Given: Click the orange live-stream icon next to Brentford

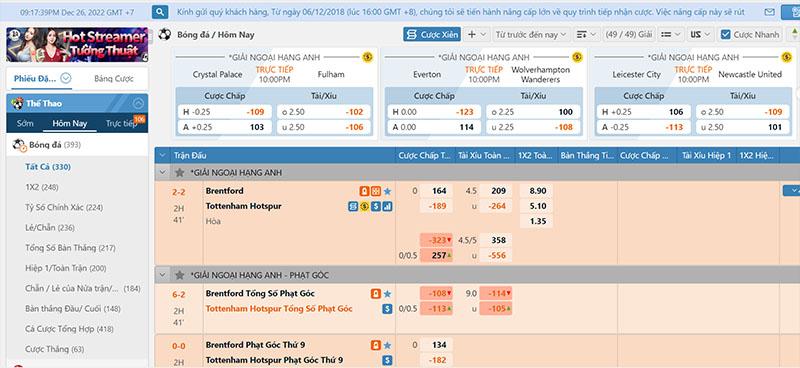Looking at the screenshot, I should point(364,191).
